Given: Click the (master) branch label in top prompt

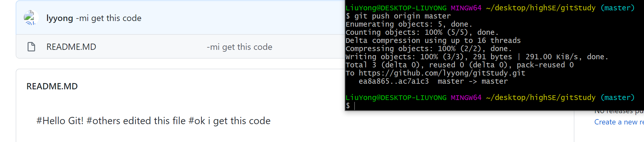Looking at the screenshot, I should [617, 8].
